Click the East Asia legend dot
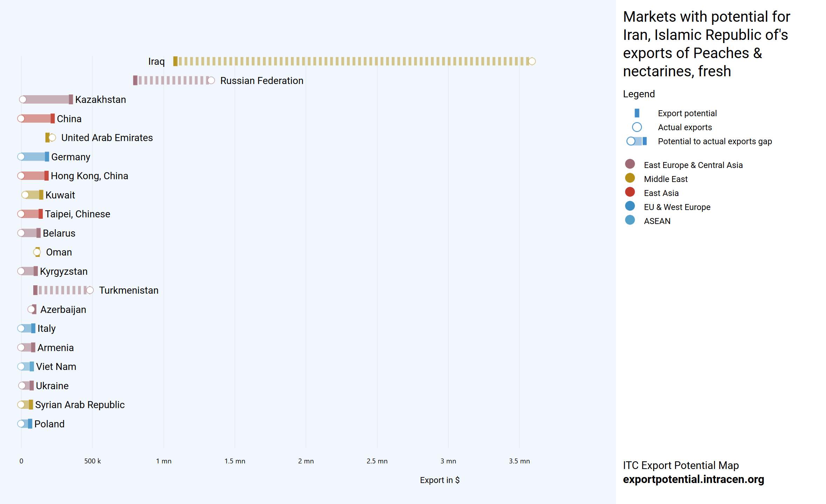The width and height of the screenshot is (826, 504). [630, 192]
